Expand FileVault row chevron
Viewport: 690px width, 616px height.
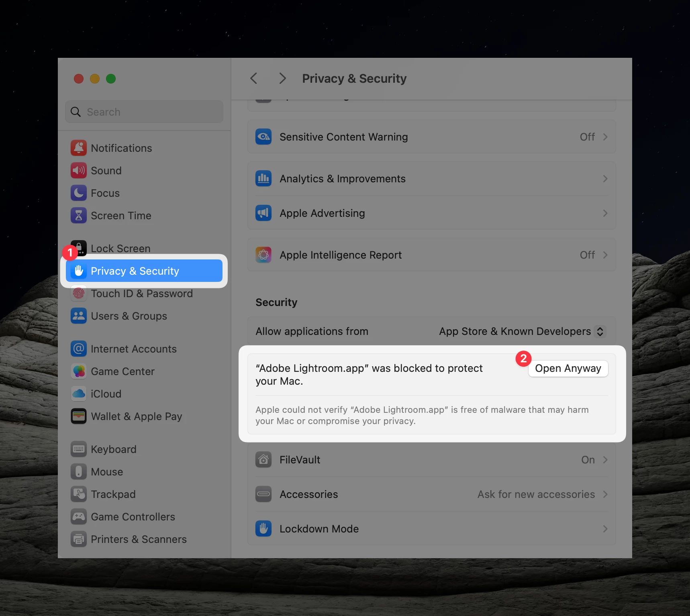605,460
